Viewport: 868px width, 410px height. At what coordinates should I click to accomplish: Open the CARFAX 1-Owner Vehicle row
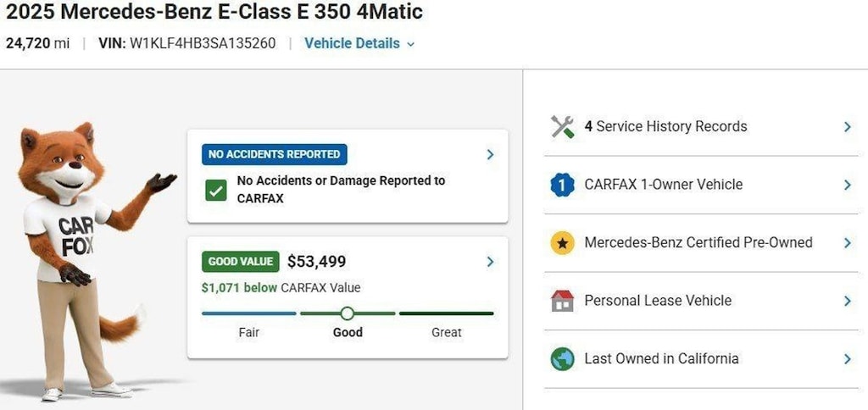coord(701,185)
